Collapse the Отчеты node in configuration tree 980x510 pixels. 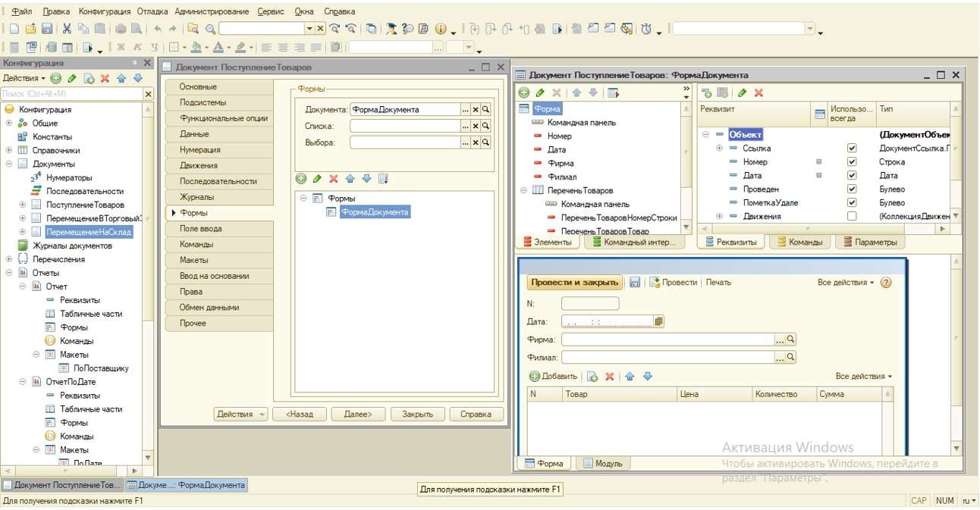click(x=9, y=273)
